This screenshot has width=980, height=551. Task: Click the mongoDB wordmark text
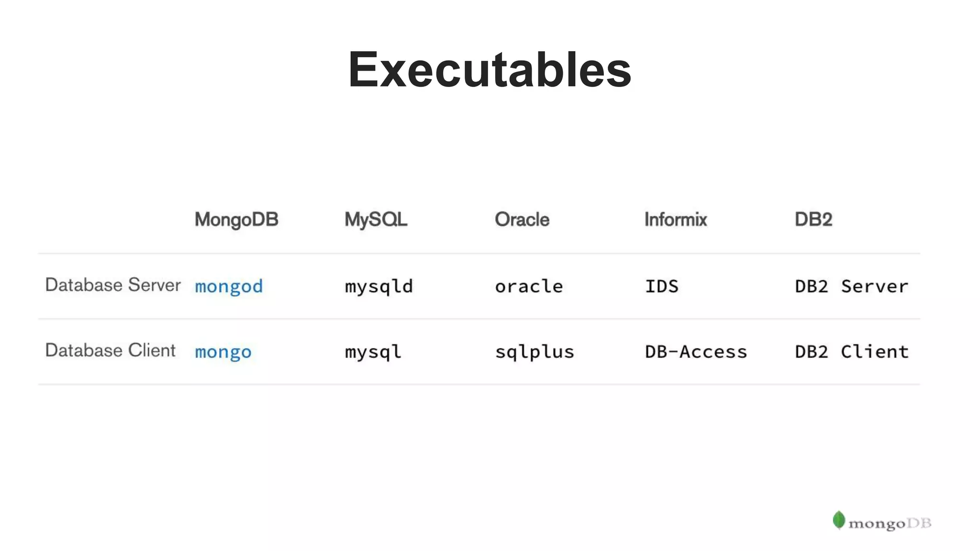pyautogui.click(x=890, y=524)
